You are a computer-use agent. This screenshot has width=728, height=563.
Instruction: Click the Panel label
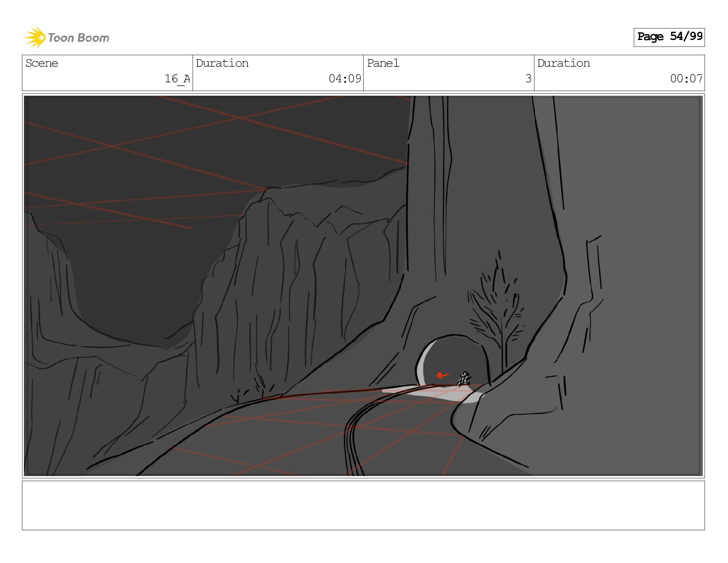point(383,63)
